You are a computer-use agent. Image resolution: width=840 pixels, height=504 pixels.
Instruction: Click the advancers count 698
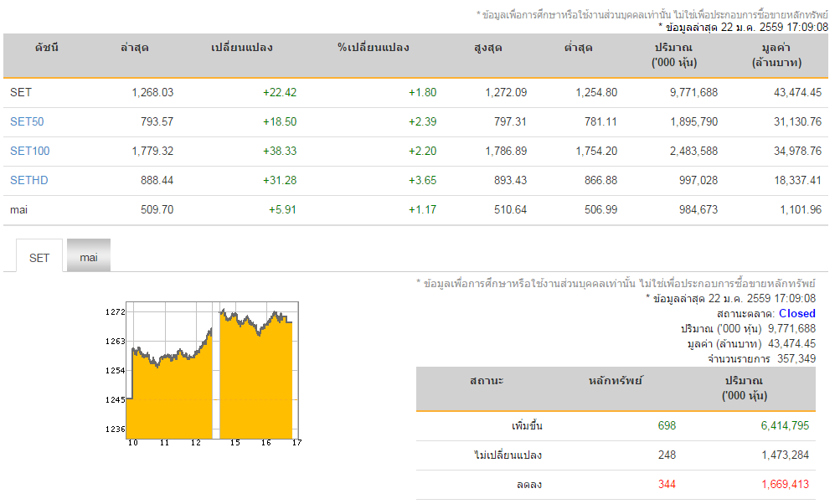[667, 425]
